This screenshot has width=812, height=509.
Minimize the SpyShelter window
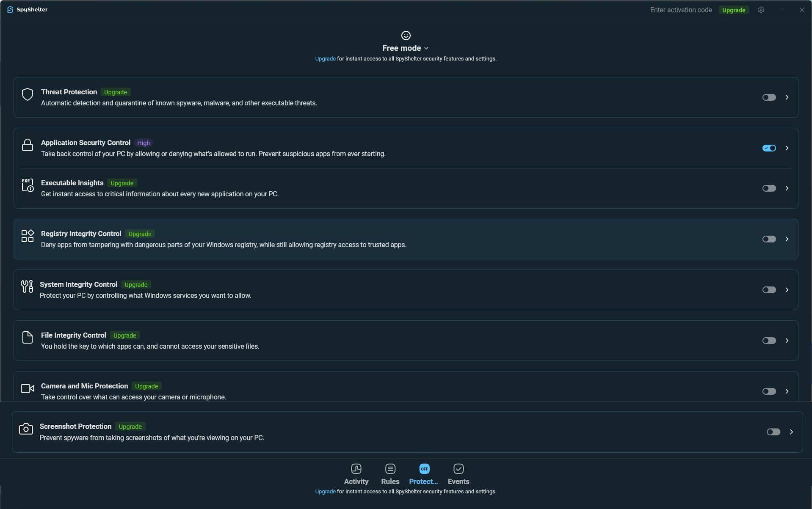[782, 10]
